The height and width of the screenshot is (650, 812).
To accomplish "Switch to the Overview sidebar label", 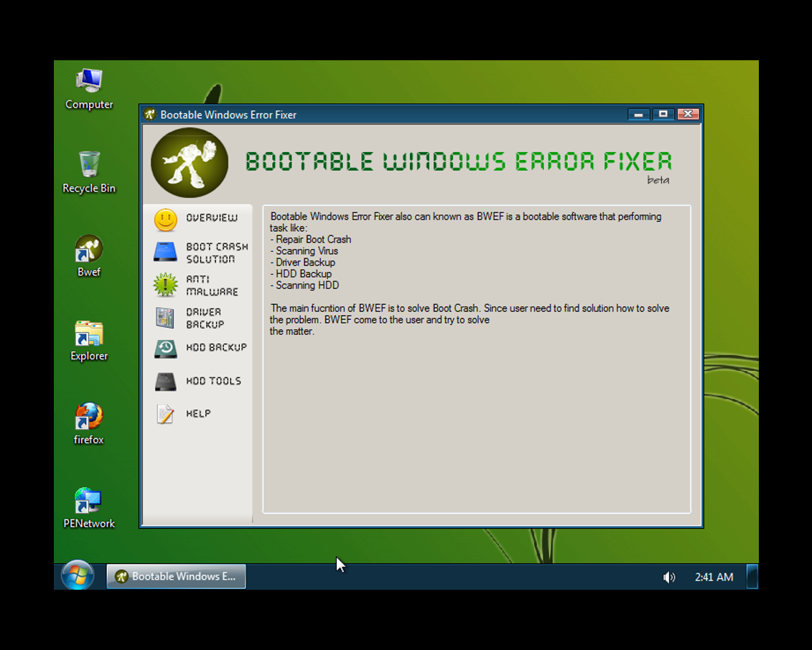I will (x=211, y=218).
